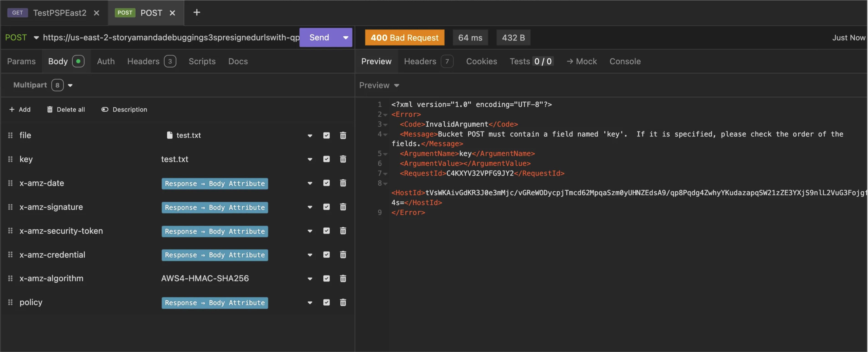
Task: Open the Preview mode dropdown
Action: (x=379, y=85)
